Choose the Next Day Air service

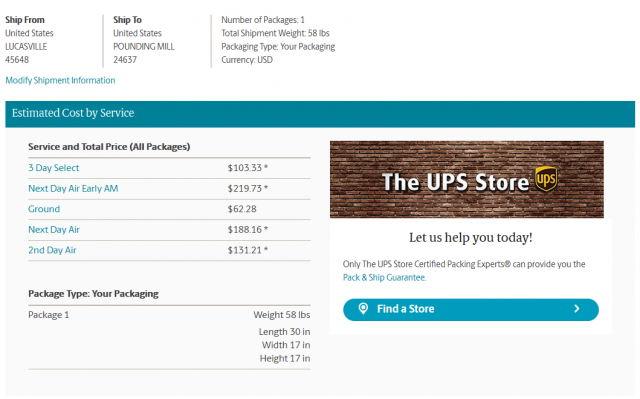click(x=54, y=230)
